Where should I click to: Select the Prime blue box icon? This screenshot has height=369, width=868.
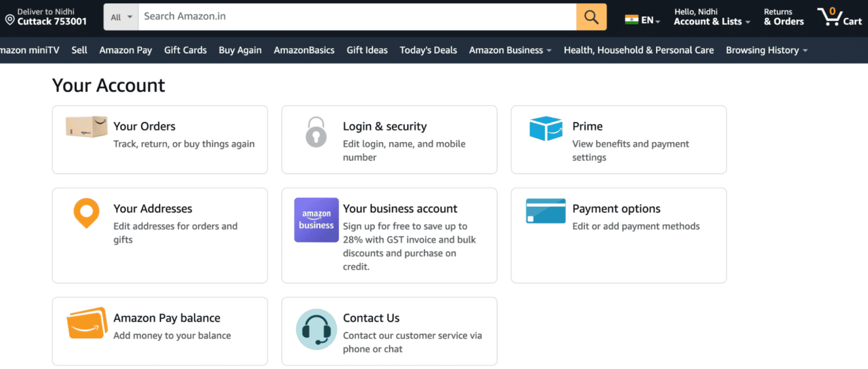(x=545, y=129)
